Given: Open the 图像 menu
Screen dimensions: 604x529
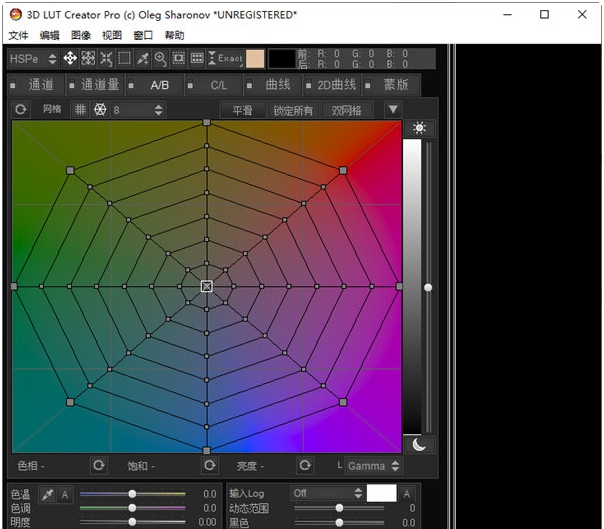Looking at the screenshot, I should 81,35.
